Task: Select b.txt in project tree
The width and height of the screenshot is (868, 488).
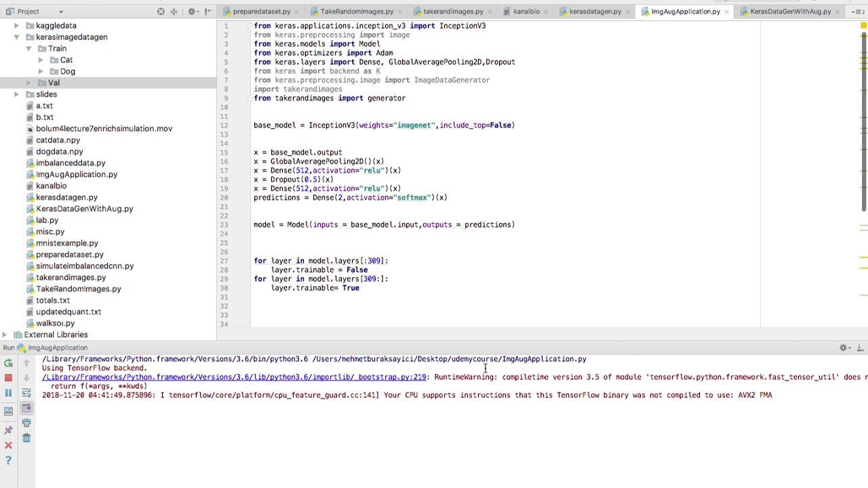Action: click(44, 117)
